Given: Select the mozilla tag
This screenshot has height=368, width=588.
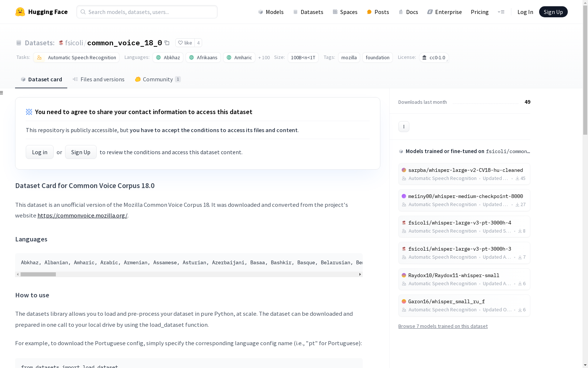Looking at the screenshot, I should click(x=349, y=57).
